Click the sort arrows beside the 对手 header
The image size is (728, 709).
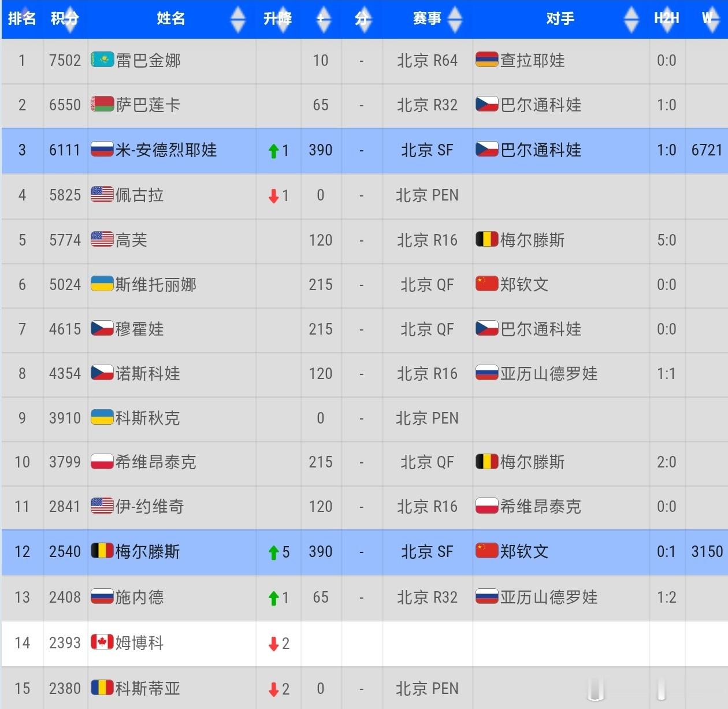click(632, 19)
